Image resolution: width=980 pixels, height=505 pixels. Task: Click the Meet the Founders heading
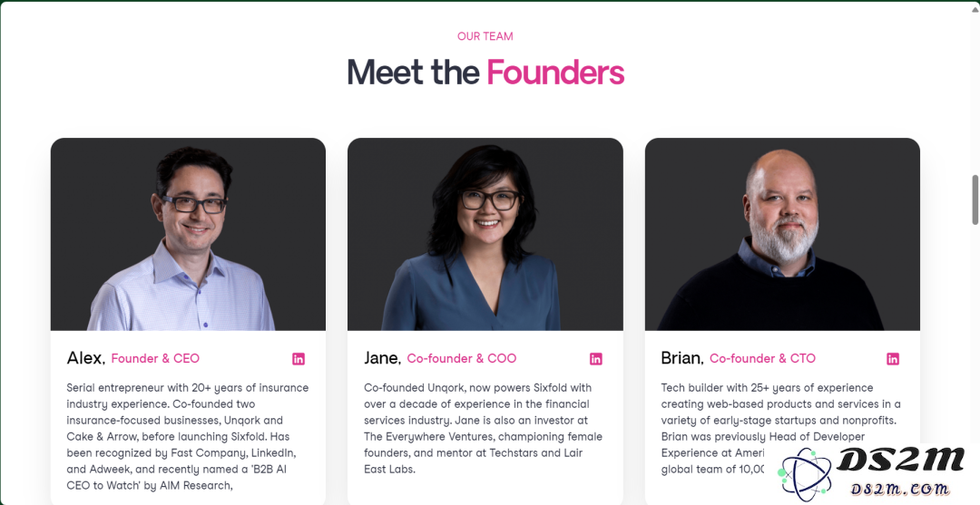coord(485,72)
